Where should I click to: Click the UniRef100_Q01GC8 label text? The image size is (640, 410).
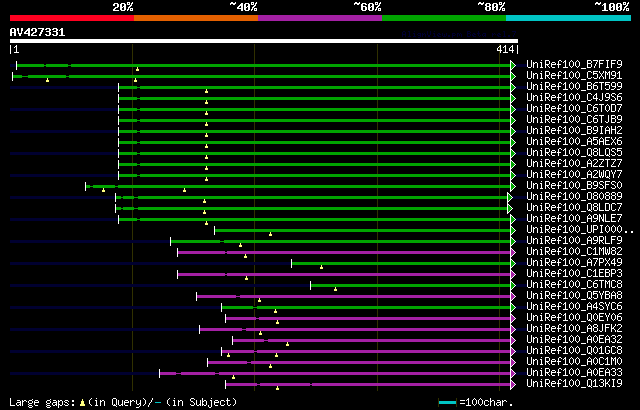574,351
